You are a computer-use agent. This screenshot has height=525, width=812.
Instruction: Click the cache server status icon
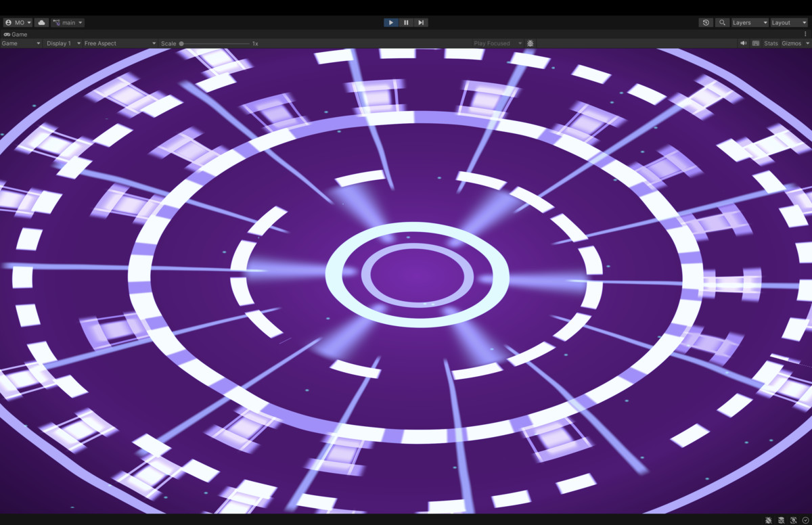(782, 520)
